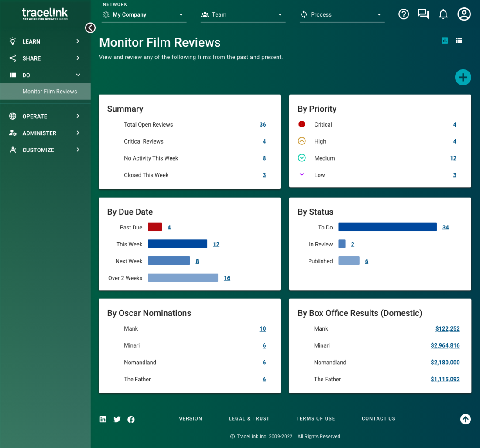Switch to list view
The image size is (480, 448).
(x=459, y=41)
